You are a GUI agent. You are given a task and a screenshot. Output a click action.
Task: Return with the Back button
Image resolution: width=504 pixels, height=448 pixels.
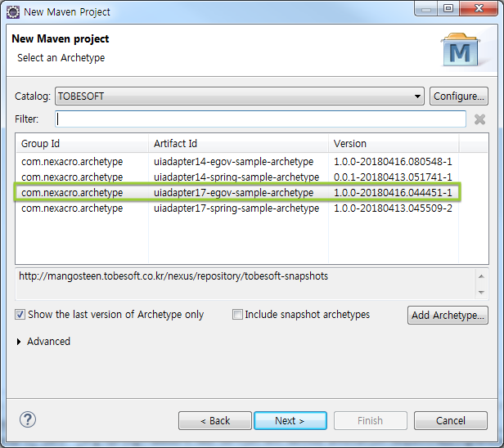click(215, 420)
